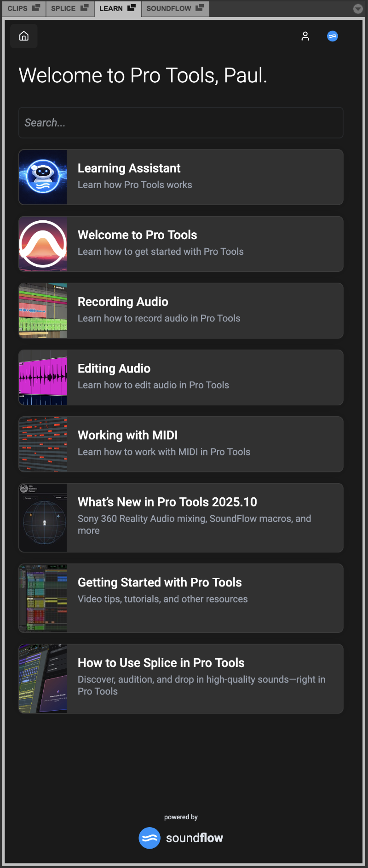Viewport: 368px width, 868px height.
Task: Open the Getting Started session thumbnail
Action: 43,598
